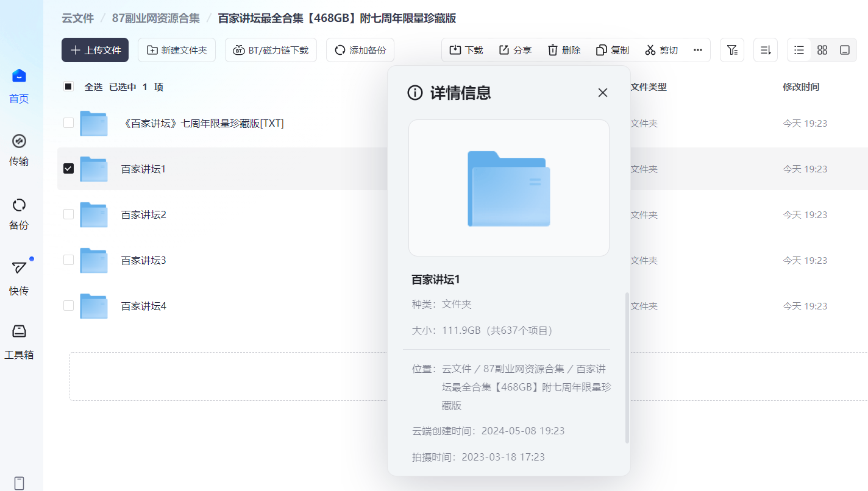Open the more actions ellipsis menu
Screen dimensions: 868x491
pos(697,50)
